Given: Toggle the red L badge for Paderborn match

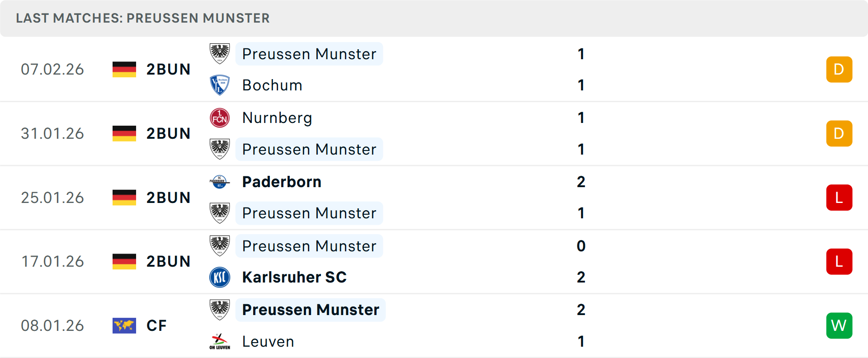Looking at the screenshot, I should (x=839, y=198).
